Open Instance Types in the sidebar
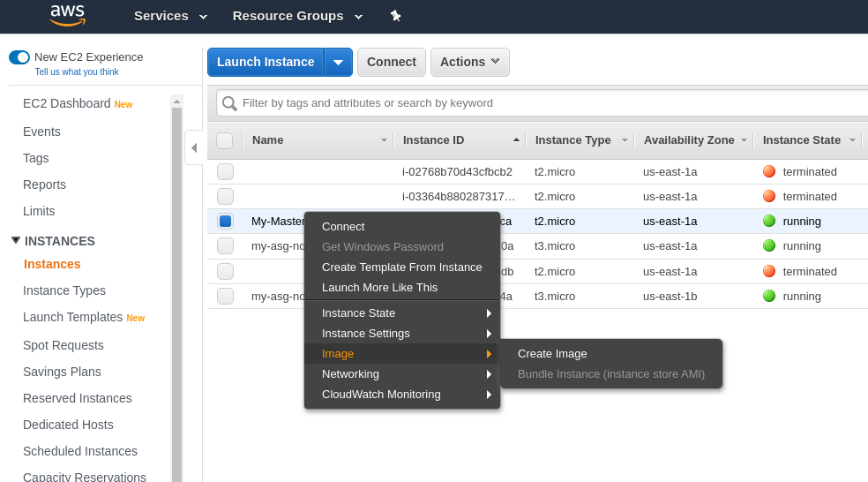868x482 pixels. click(x=64, y=290)
